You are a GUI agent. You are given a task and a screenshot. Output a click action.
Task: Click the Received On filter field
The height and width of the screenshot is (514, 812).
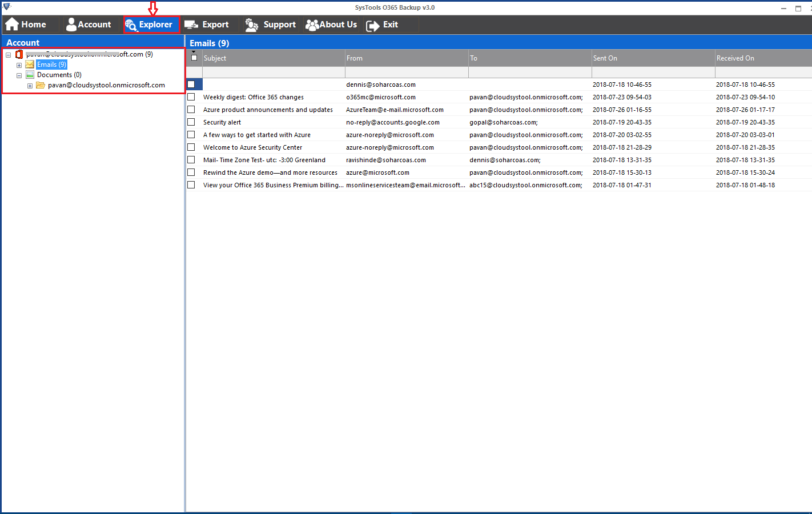pos(763,73)
